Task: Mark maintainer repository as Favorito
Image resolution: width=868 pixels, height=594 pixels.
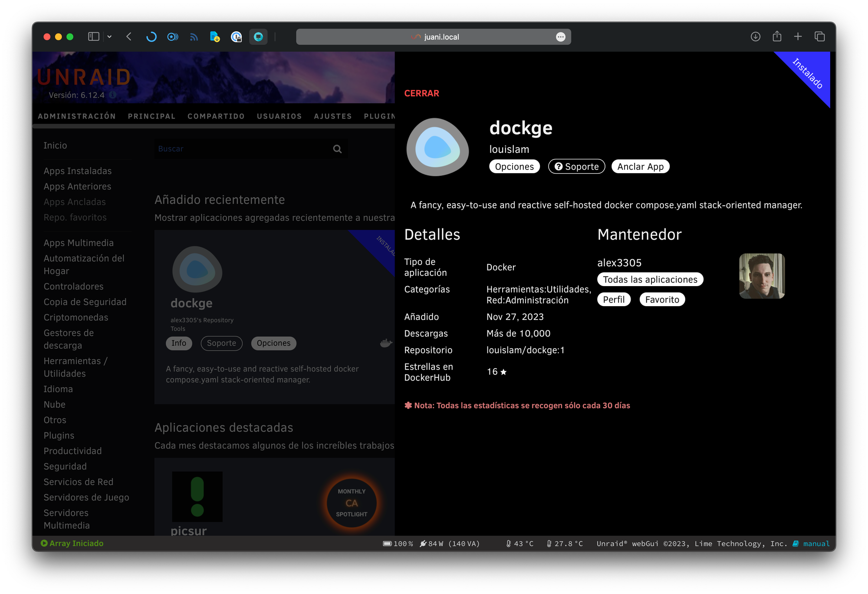Action: tap(662, 299)
